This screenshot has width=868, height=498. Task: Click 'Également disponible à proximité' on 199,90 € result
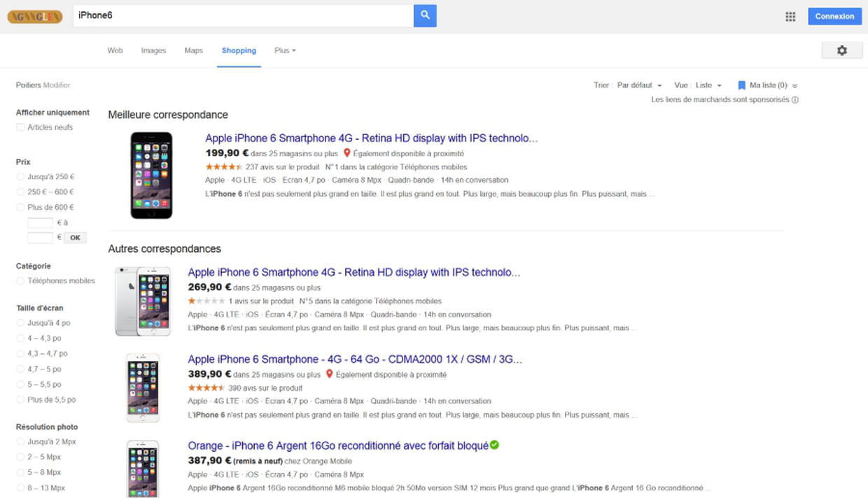[409, 153]
